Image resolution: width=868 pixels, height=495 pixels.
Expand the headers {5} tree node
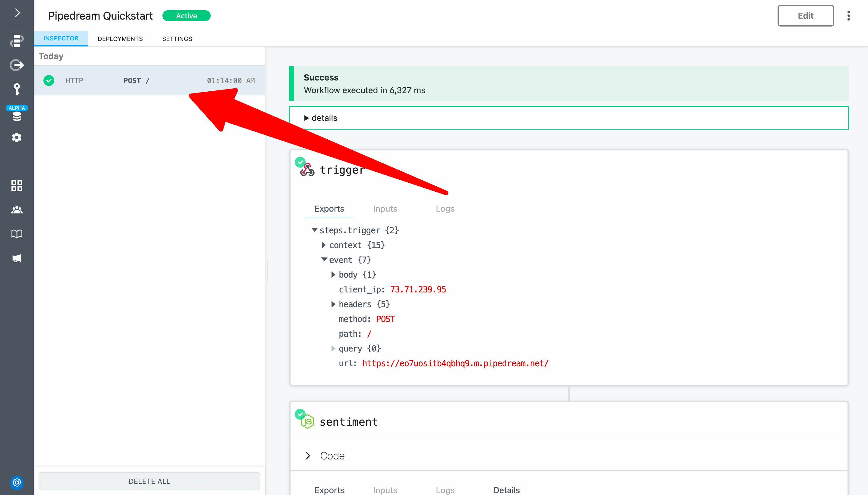click(x=333, y=304)
